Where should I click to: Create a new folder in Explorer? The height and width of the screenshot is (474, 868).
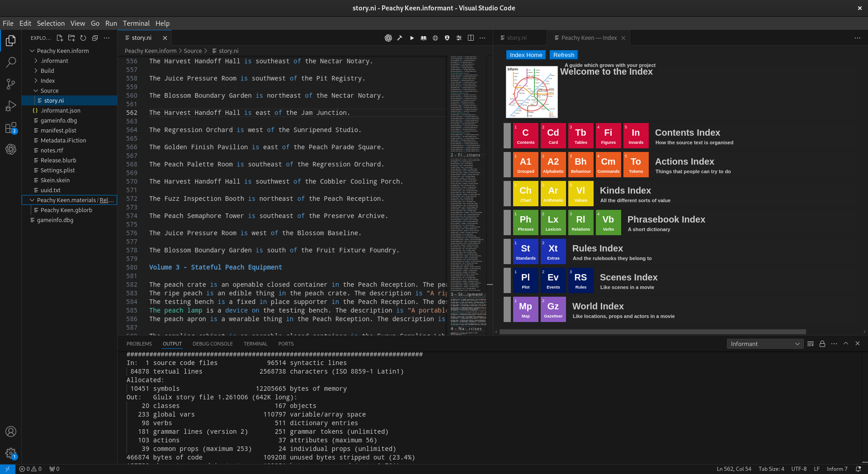71,38
